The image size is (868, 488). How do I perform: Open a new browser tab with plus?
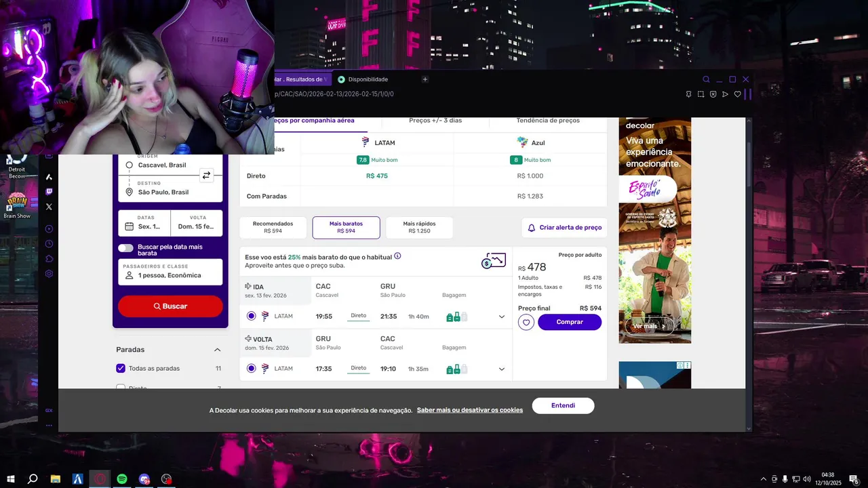pyautogui.click(x=425, y=79)
